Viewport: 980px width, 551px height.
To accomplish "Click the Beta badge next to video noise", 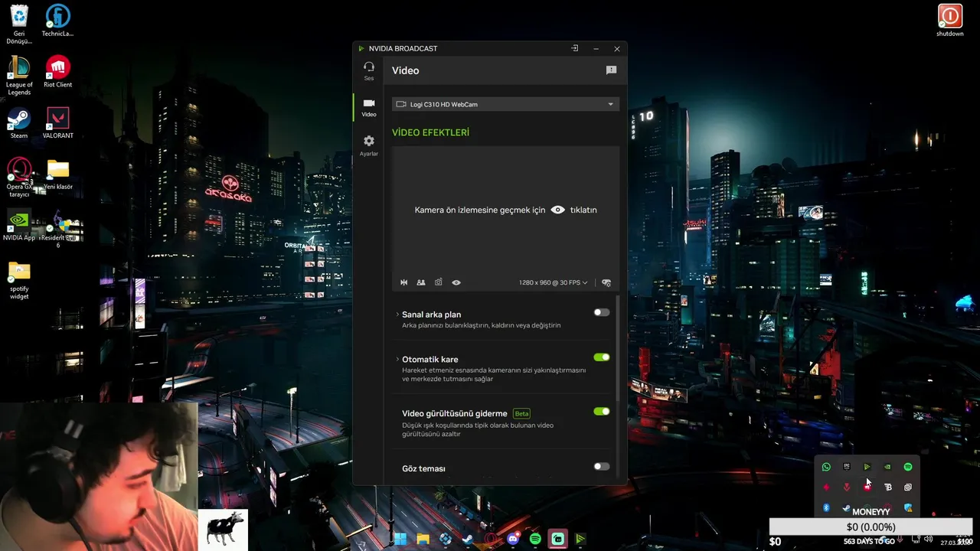I will coord(521,413).
